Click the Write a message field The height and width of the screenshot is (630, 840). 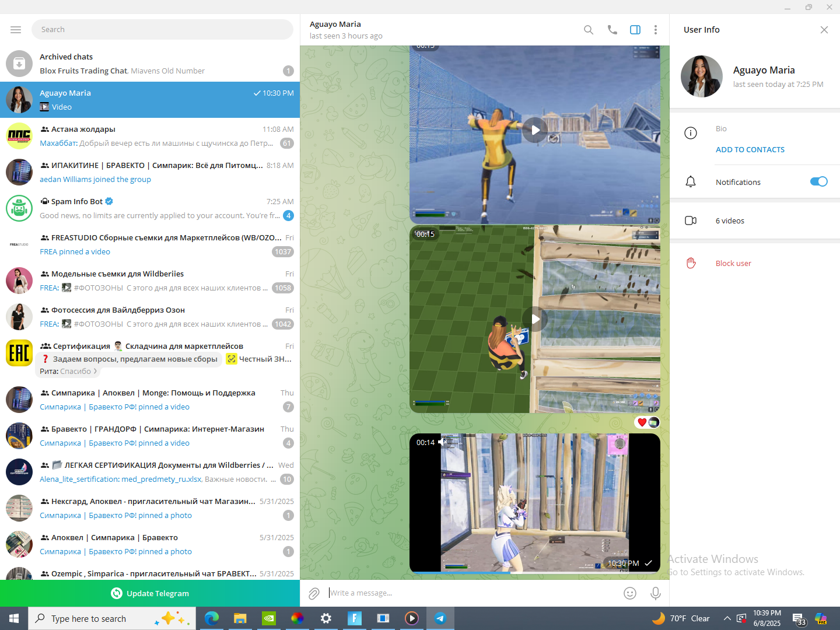point(471,593)
